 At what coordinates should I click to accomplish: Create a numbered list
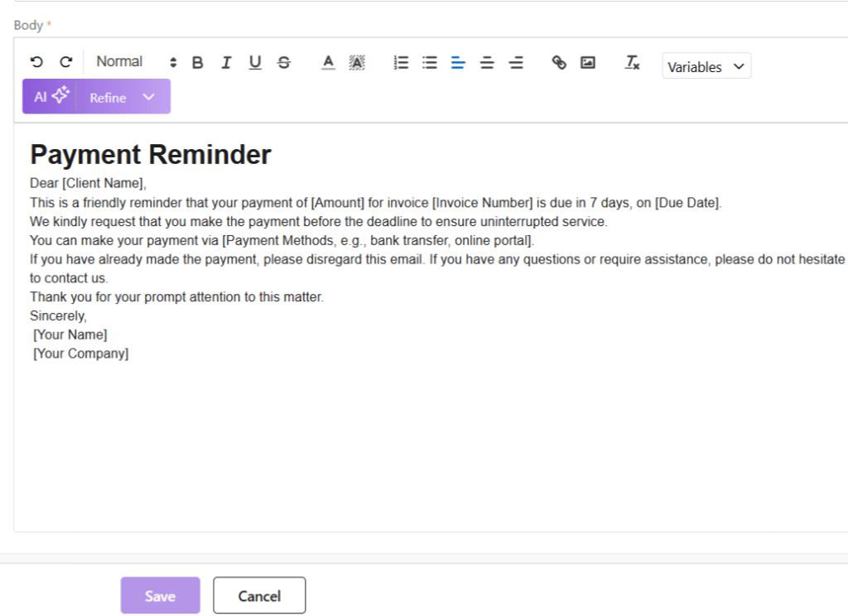tap(401, 62)
